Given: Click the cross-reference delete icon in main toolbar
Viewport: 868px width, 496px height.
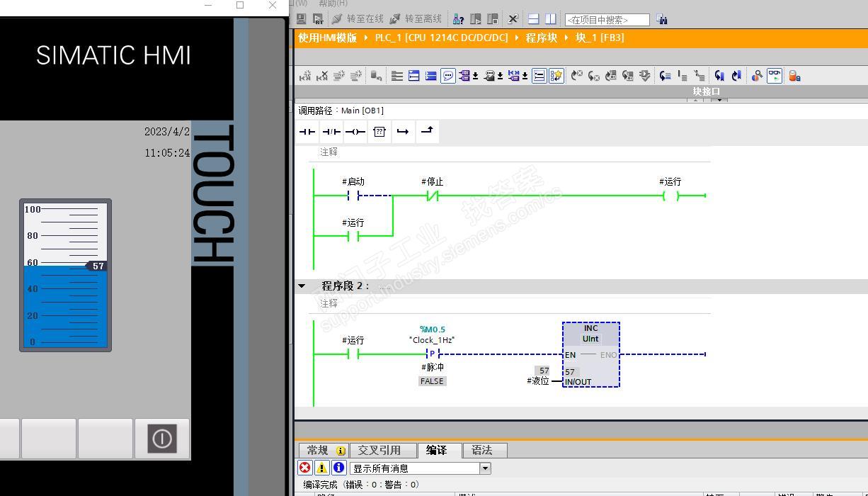Looking at the screenshot, I should (513, 19).
